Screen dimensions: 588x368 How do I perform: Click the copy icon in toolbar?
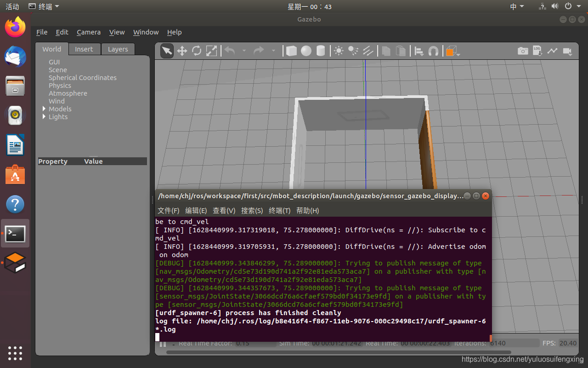pyautogui.click(x=386, y=51)
